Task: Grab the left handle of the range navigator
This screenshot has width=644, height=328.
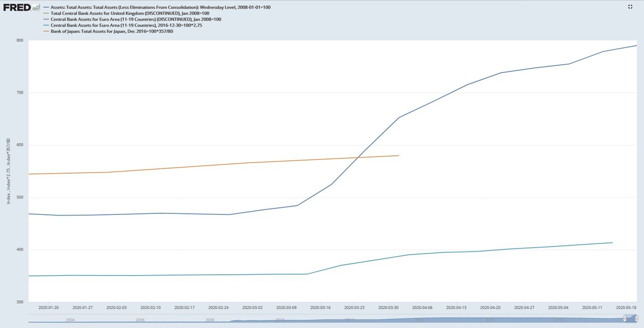Action: (x=624, y=318)
